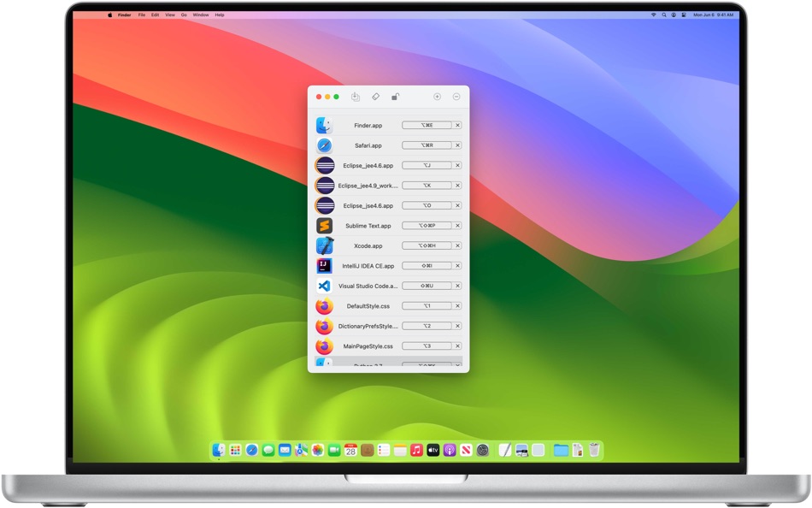Open Music from the Dock
812x508 pixels.
pyautogui.click(x=417, y=450)
